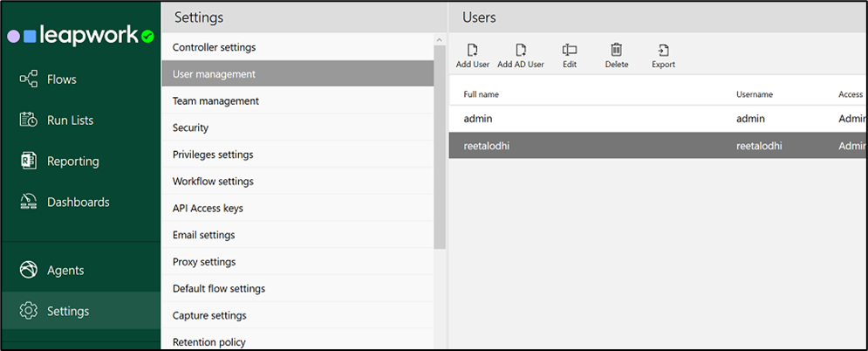Click the Add User icon

point(473,51)
